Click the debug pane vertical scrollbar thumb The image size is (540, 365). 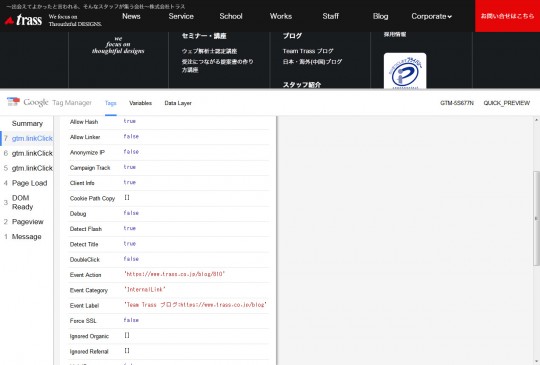(537, 218)
